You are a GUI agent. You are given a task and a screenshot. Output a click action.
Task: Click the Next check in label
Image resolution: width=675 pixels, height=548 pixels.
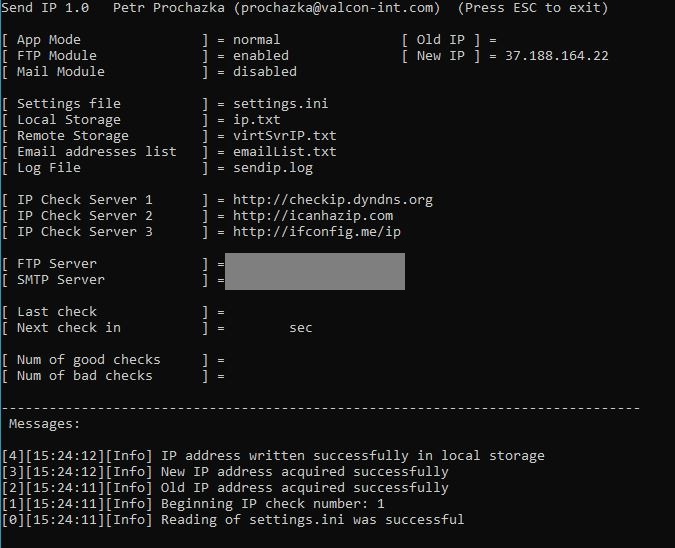(69, 328)
